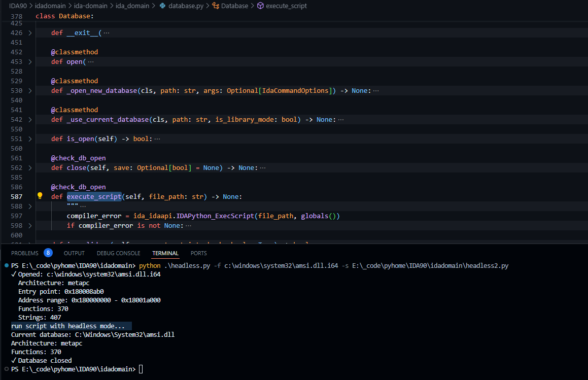
Task: Unfold the _open_new_database method body
Action: (30, 91)
